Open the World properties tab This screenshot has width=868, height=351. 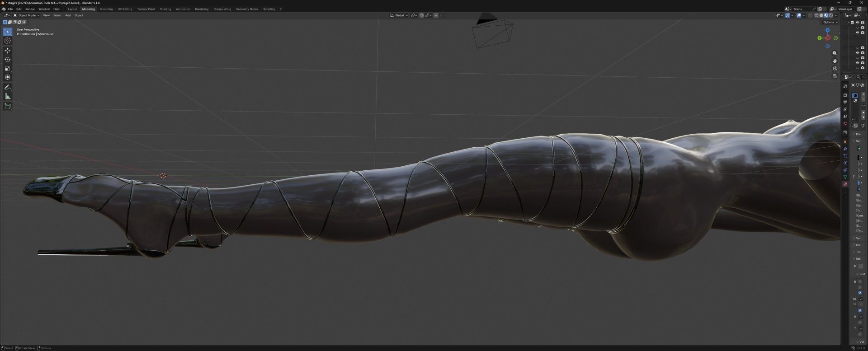pos(845,124)
